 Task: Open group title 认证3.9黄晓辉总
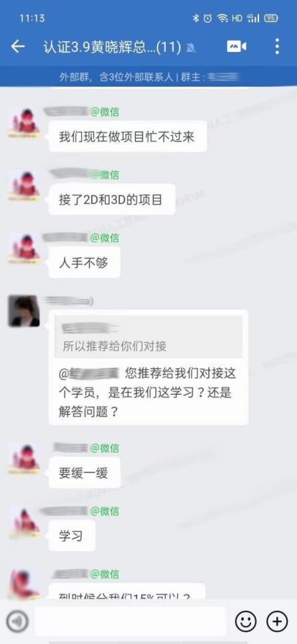[112, 47]
